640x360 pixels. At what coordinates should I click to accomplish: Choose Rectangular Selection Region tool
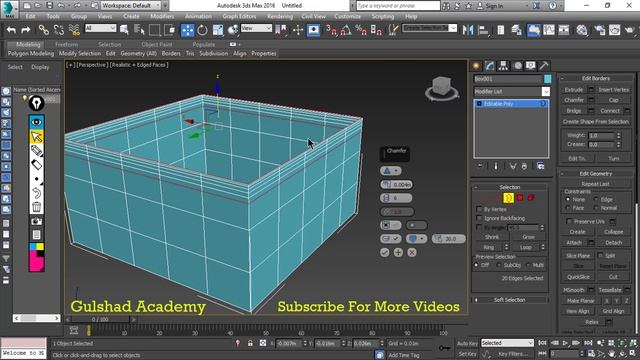(x=154, y=30)
